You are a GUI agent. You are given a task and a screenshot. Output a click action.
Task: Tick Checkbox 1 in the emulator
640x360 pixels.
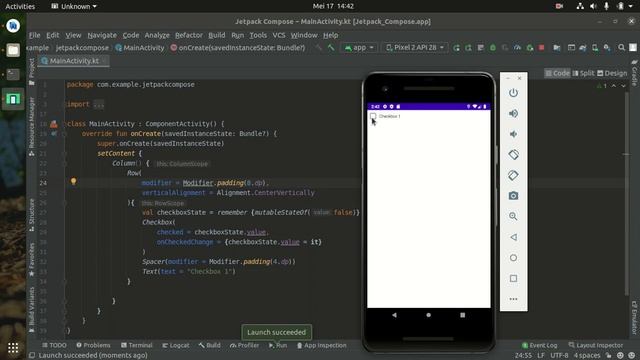point(373,116)
